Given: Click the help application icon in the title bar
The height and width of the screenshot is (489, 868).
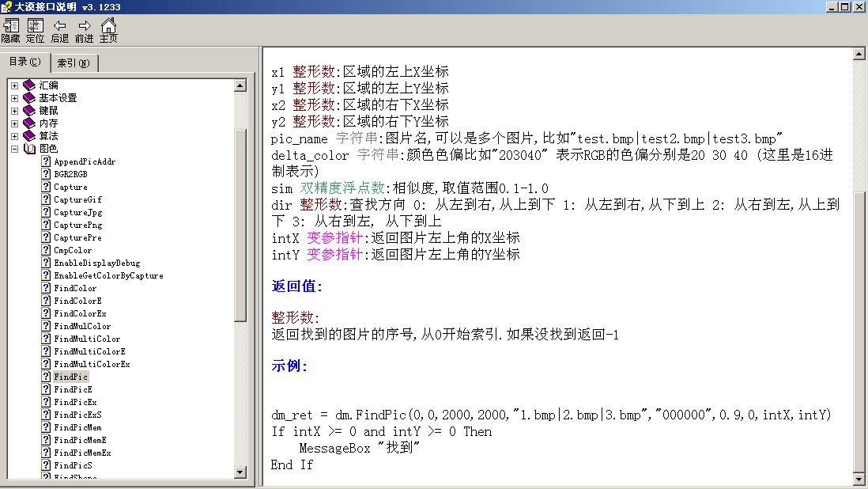Looking at the screenshot, I should [x=6, y=6].
